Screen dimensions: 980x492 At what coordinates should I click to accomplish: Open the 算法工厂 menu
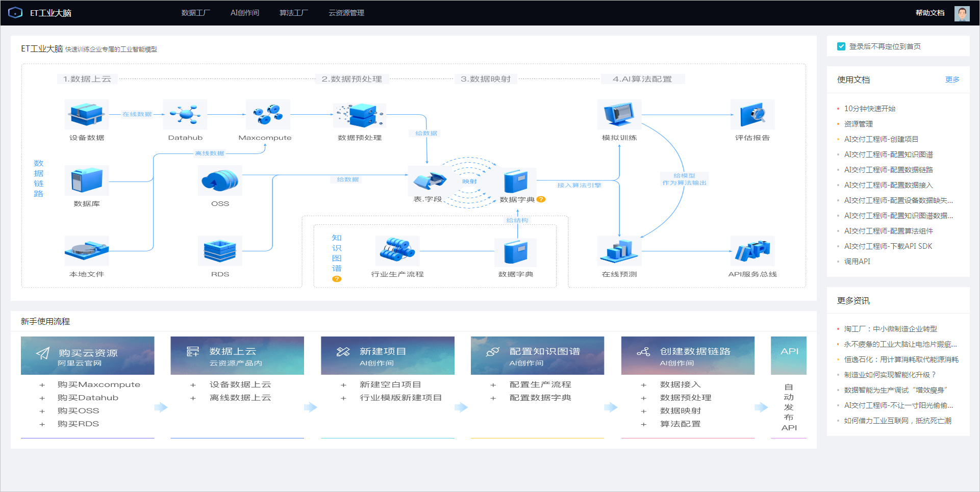coord(293,13)
